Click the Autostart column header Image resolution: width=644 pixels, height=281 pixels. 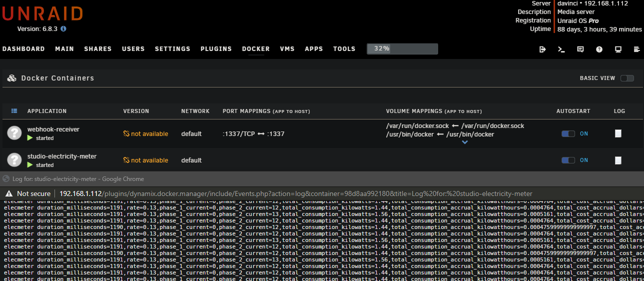(x=574, y=111)
